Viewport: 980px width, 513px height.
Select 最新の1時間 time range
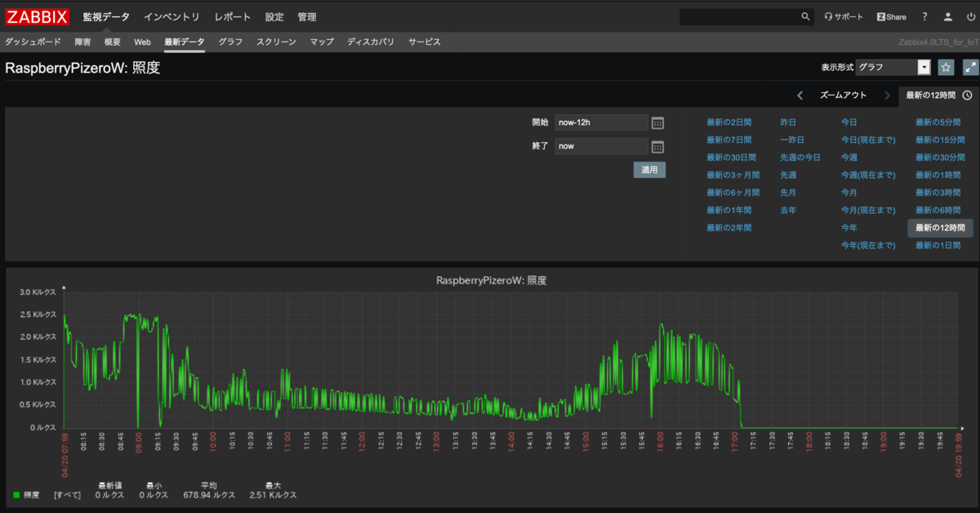pos(938,176)
